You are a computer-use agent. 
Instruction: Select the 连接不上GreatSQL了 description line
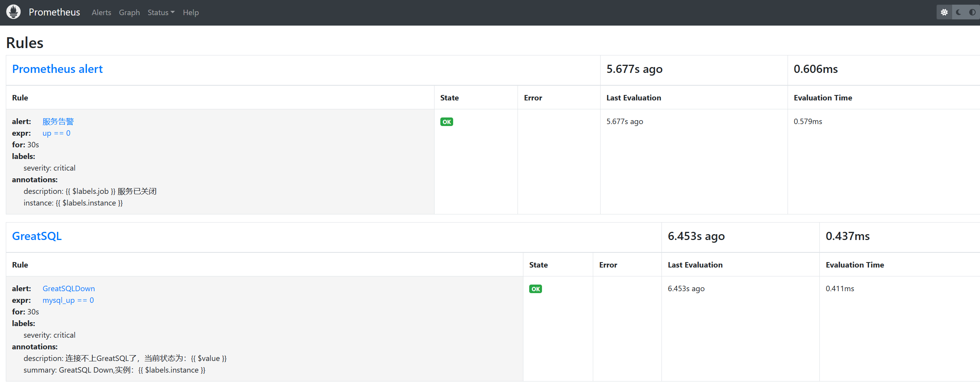pos(125,358)
